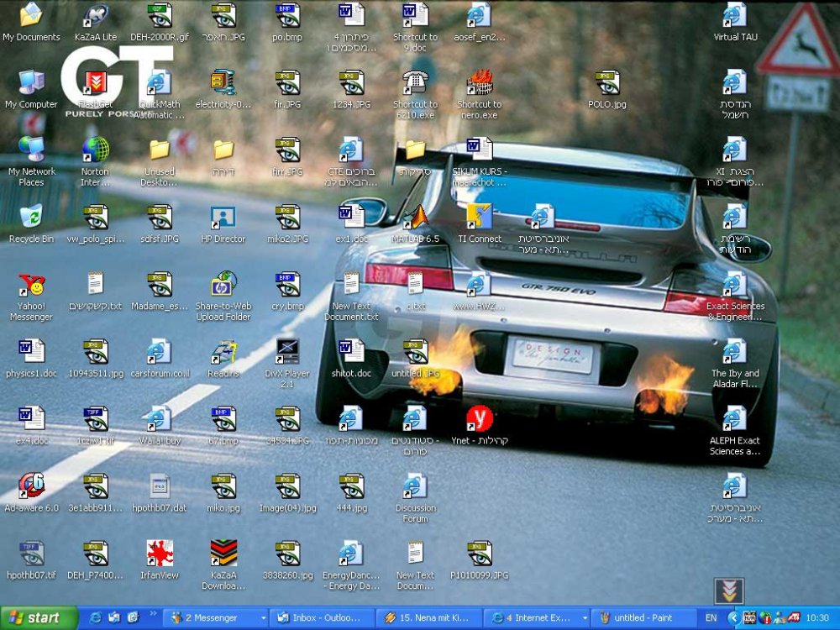Select the Virtual TAU internet shortcut
Viewport: 840px width, 630px height.
tap(734, 15)
